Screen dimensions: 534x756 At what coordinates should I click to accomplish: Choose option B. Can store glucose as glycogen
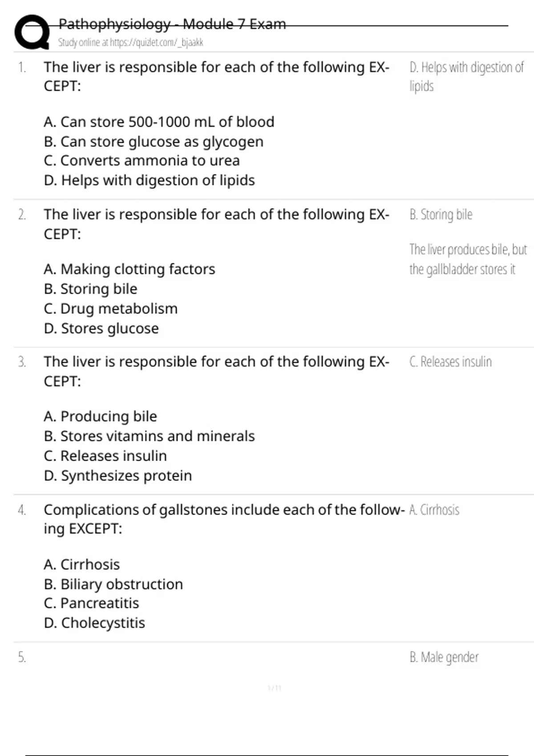[x=154, y=141]
